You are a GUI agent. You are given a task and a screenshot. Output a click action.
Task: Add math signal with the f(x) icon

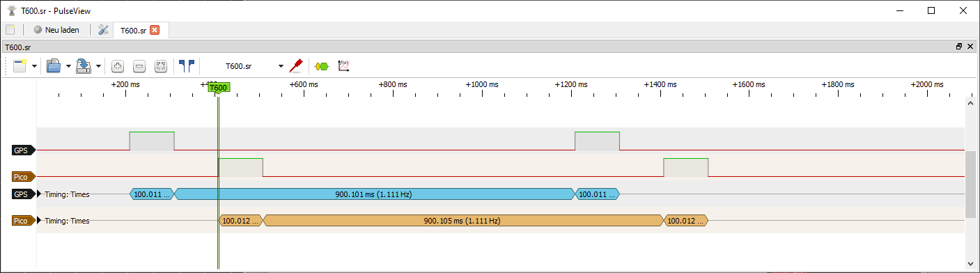tap(343, 66)
